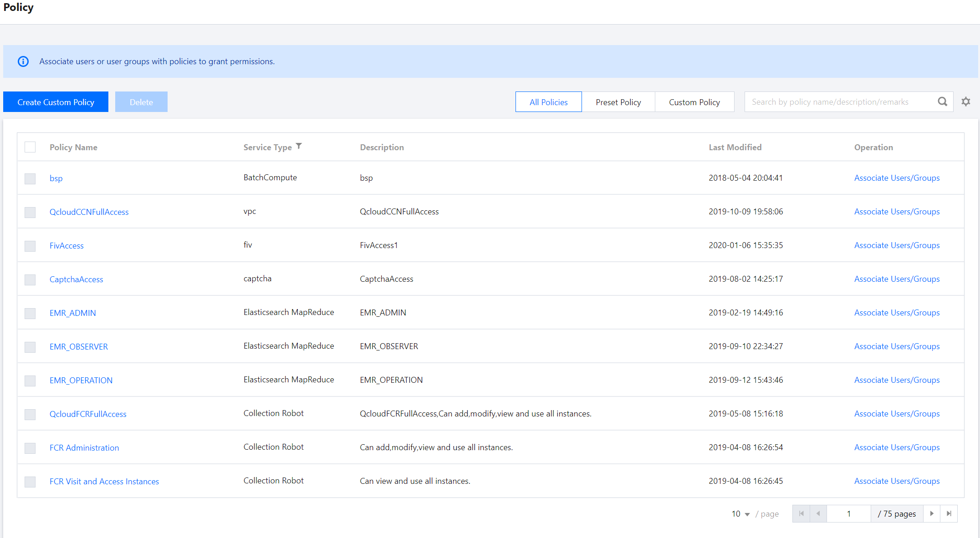Click the info icon in banner

coord(23,61)
